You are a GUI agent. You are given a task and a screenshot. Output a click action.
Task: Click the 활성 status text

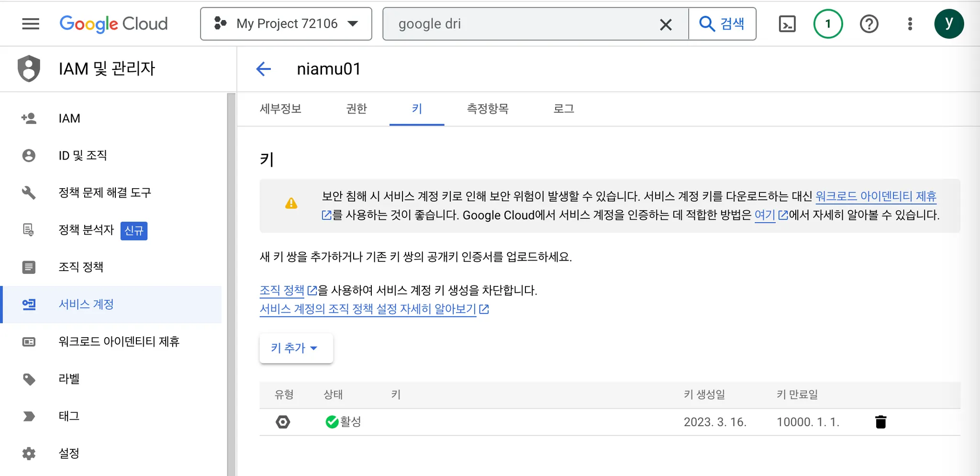click(x=351, y=422)
